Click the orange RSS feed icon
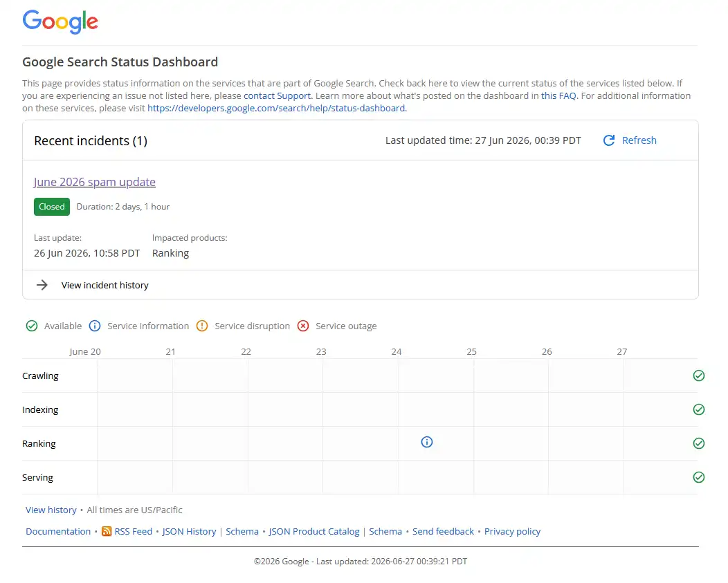Screen dimensions: 728x583 (107, 531)
